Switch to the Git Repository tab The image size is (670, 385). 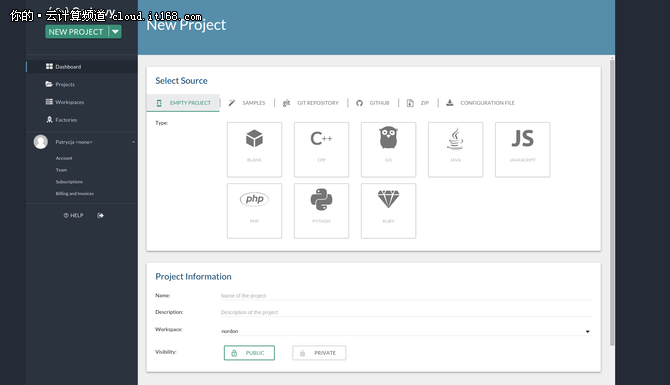click(311, 103)
